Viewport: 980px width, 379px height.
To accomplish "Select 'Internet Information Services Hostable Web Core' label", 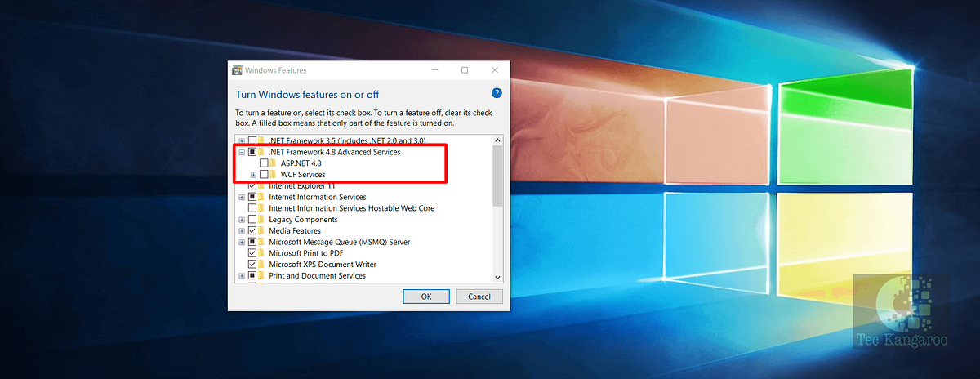I will coord(352,208).
